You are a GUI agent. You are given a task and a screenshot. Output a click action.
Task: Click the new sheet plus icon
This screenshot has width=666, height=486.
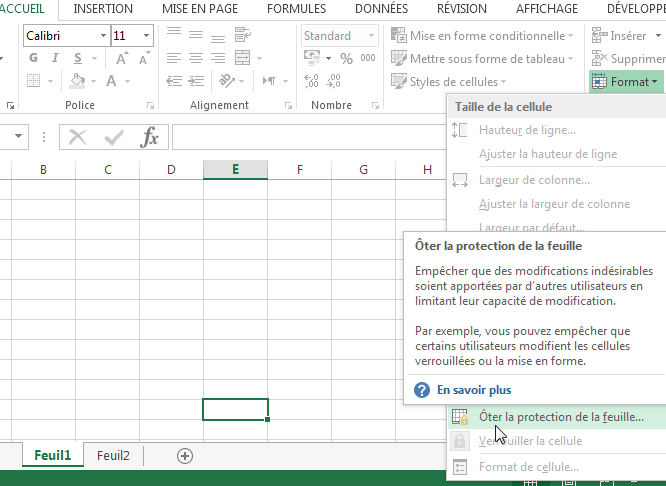[x=185, y=455]
